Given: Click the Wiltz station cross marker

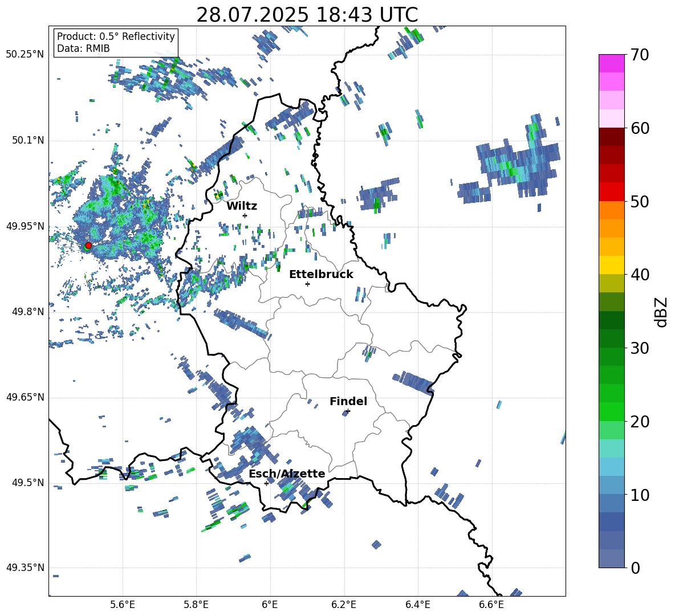Looking at the screenshot, I should [x=245, y=215].
